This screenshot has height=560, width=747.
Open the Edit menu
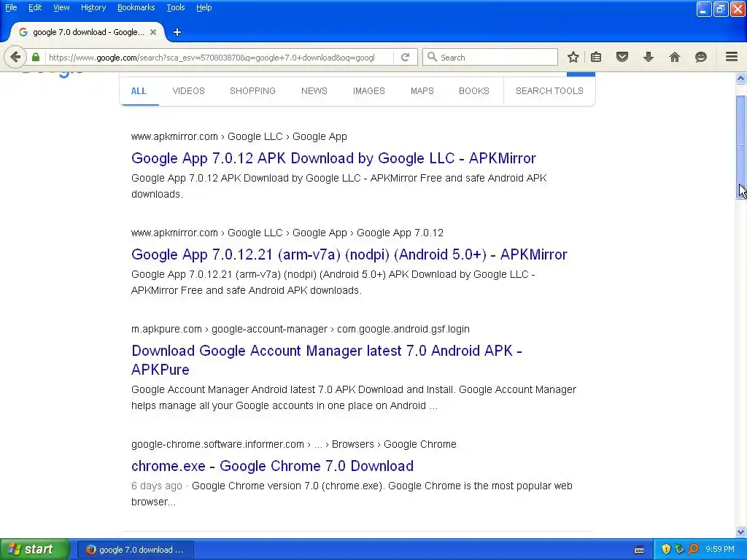coord(35,7)
